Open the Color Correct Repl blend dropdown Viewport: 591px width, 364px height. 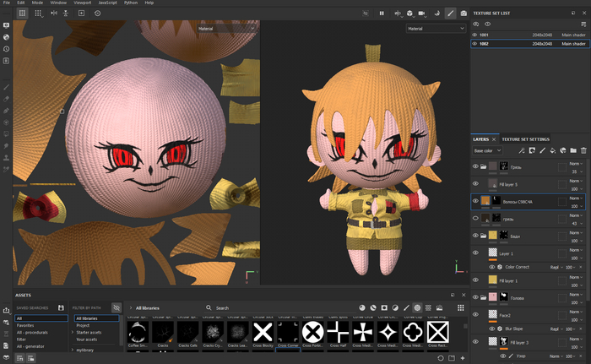click(x=556, y=267)
